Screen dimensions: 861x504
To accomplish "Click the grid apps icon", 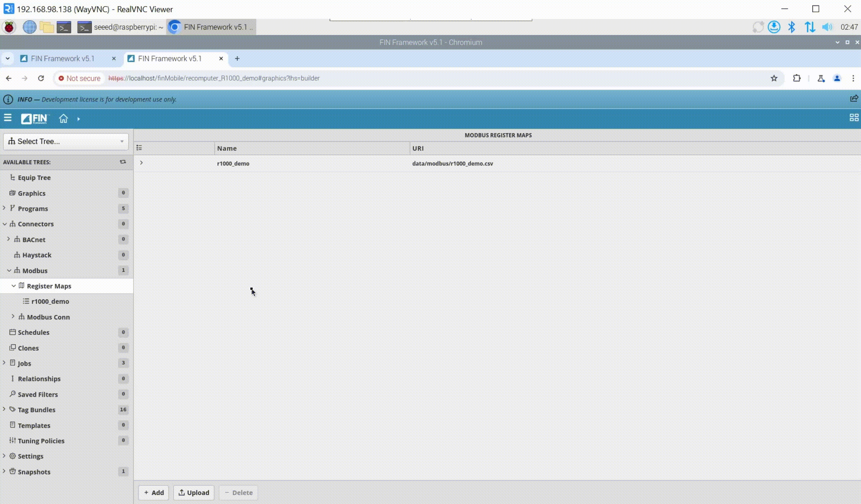I will coord(854,118).
